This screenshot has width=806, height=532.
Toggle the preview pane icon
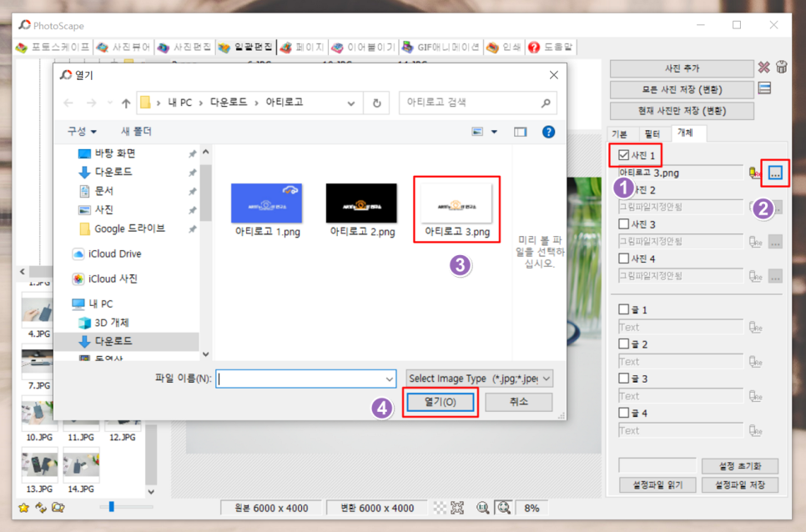(x=520, y=132)
